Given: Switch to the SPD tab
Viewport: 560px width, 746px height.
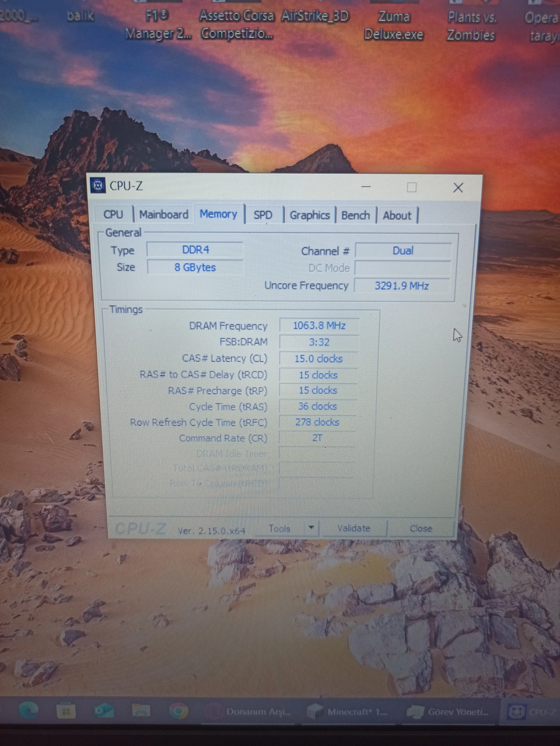Looking at the screenshot, I should click(x=263, y=215).
